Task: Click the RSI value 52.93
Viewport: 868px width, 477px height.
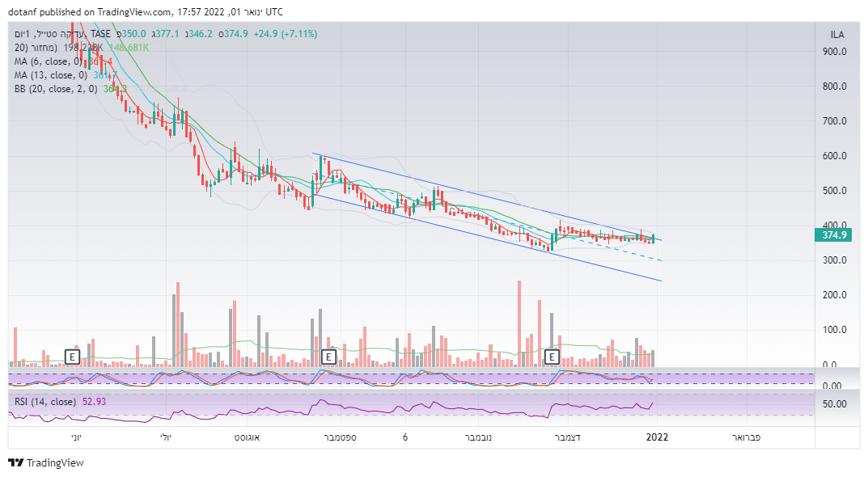Action: (94, 402)
